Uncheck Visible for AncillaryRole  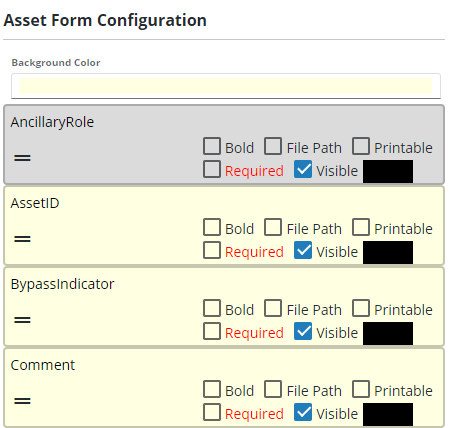(x=303, y=169)
